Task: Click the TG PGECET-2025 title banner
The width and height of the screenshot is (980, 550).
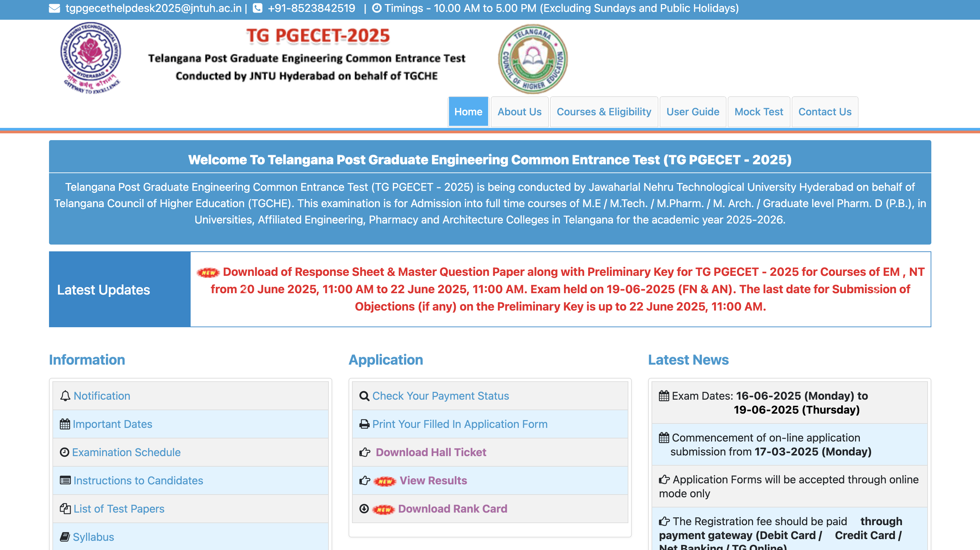Action: 318,36
